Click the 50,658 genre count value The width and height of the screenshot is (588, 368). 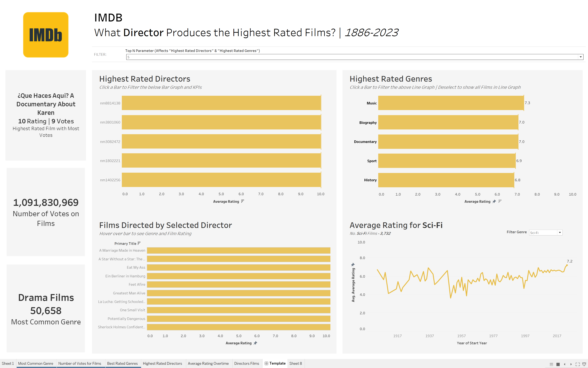pyautogui.click(x=46, y=311)
